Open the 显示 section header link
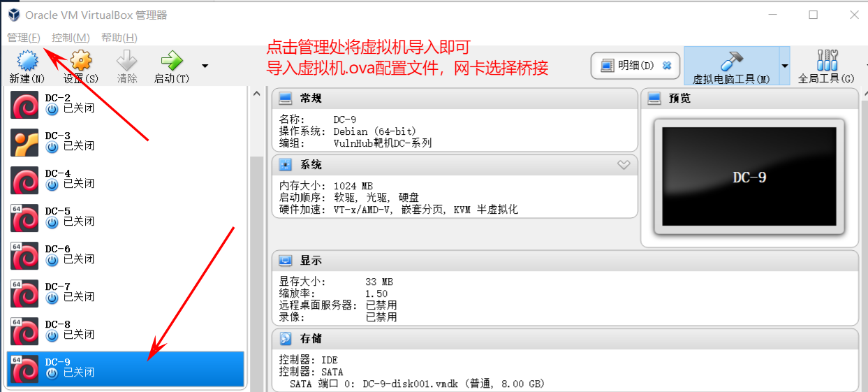Image resolution: width=868 pixels, height=392 pixels. (311, 261)
